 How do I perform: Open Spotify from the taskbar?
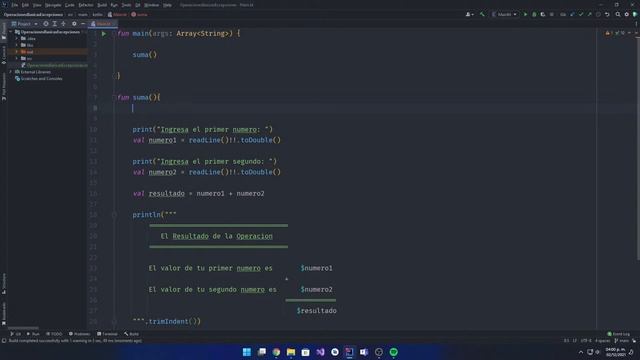coord(393,352)
